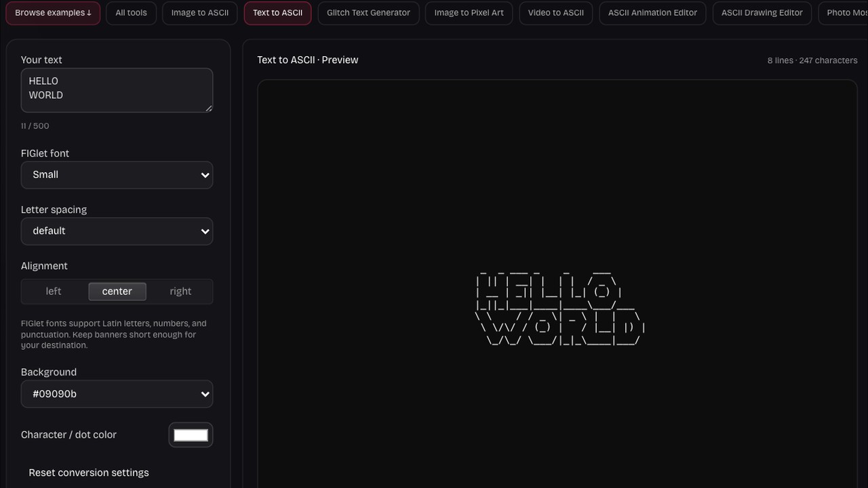Switch to Image to Pixel Art
The image size is (868, 488).
pos(469,13)
